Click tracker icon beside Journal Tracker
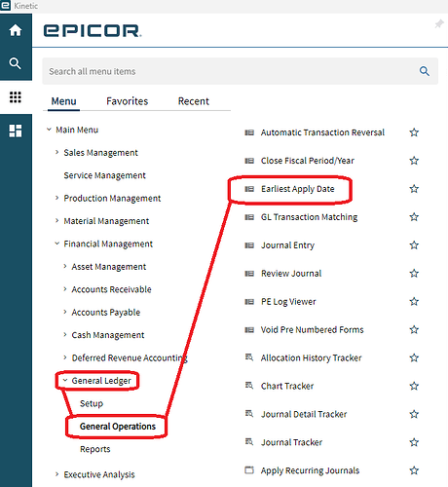Image resolution: width=448 pixels, height=487 pixels. [x=249, y=442]
